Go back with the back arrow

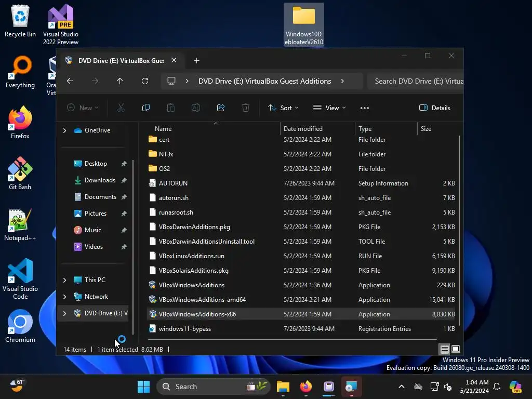coord(70,81)
